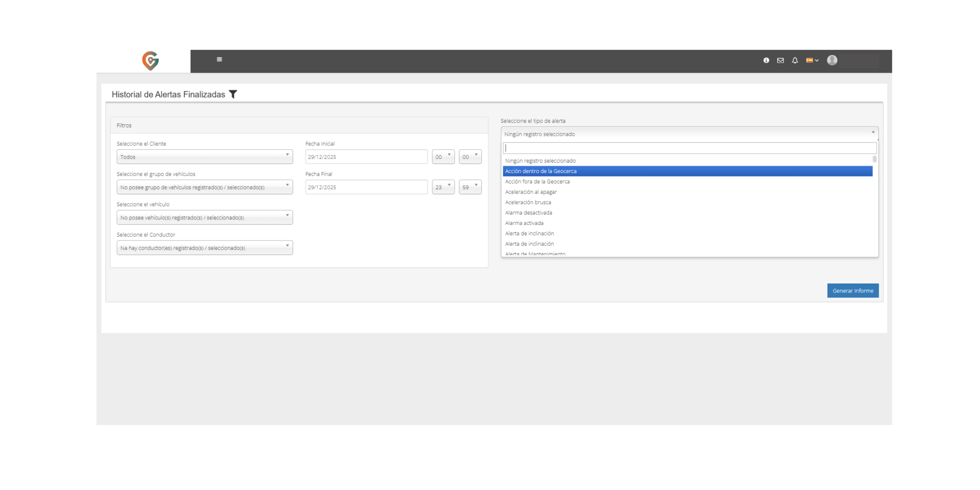Pick 'Alarma desactivada' alert type
980x490 pixels.
(529, 212)
